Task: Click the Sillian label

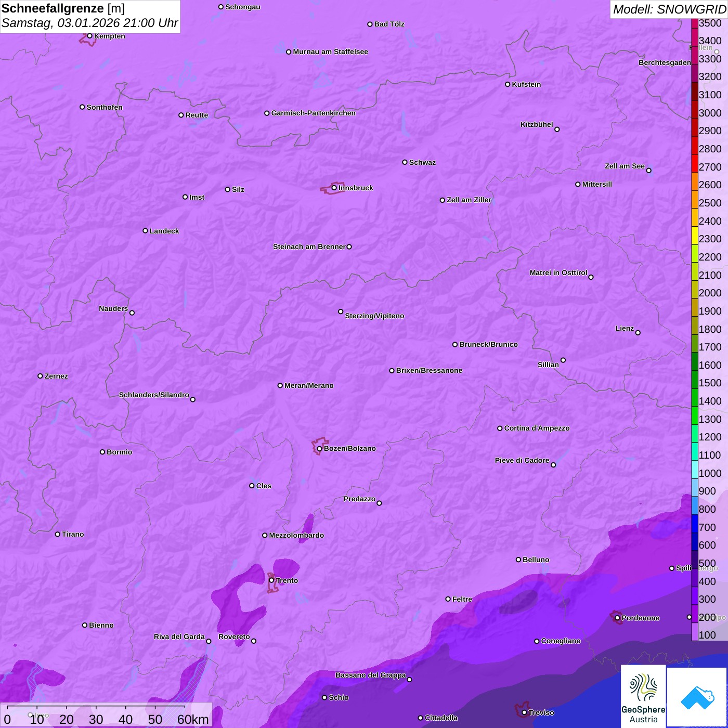Action: [x=548, y=365]
